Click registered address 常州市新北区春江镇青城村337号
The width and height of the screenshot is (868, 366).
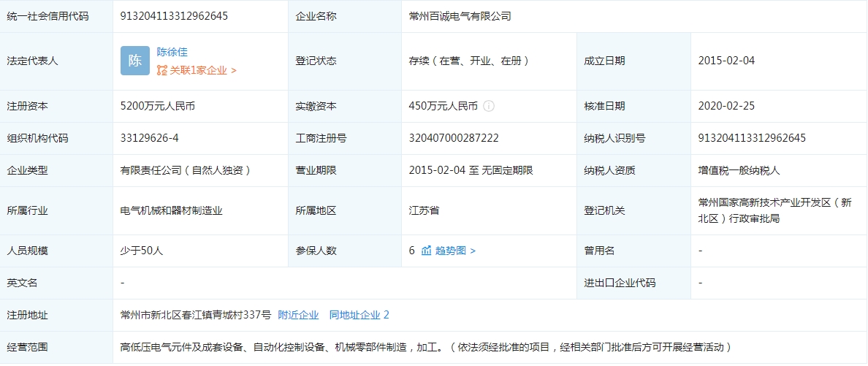coord(196,315)
